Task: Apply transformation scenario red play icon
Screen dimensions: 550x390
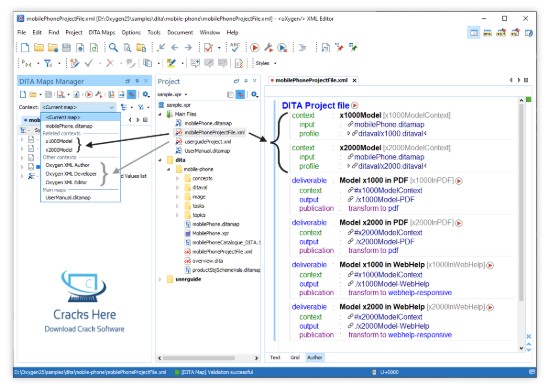Action: click(255, 47)
